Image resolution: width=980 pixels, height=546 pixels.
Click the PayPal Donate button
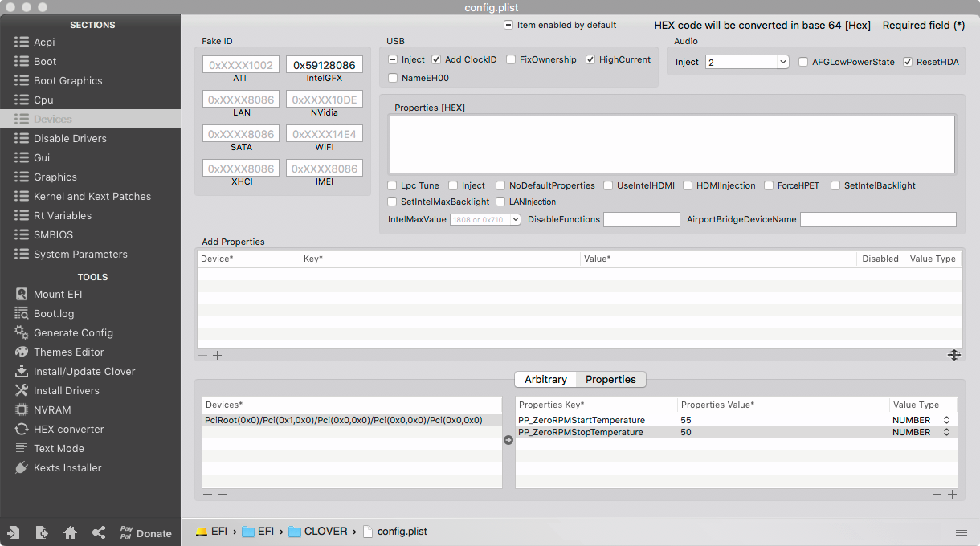tap(145, 532)
